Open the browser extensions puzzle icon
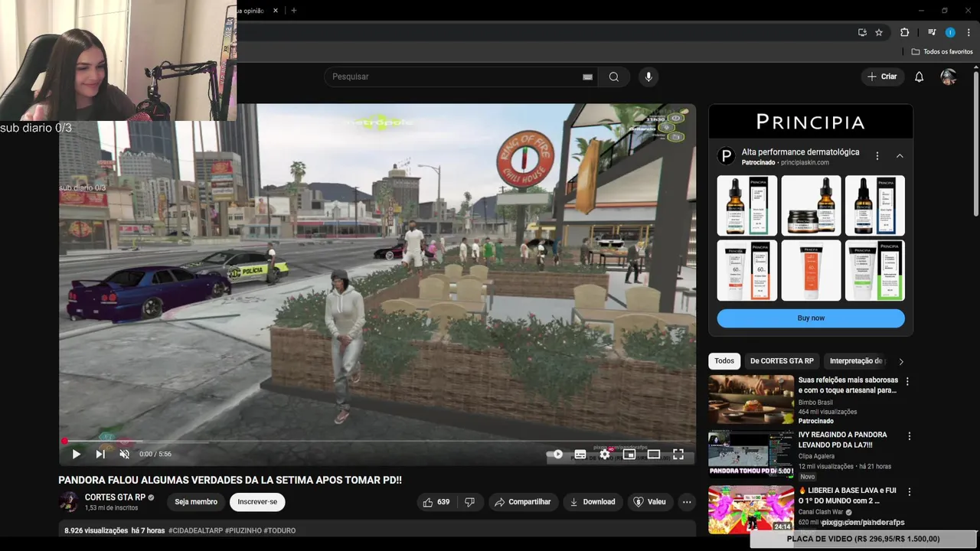This screenshot has height=551, width=980. click(x=904, y=32)
